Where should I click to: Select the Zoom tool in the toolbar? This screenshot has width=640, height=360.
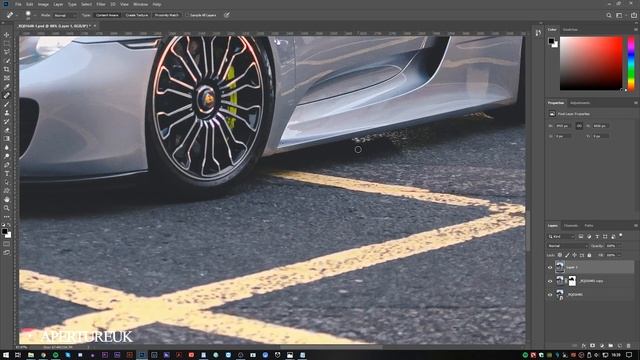tap(7, 208)
